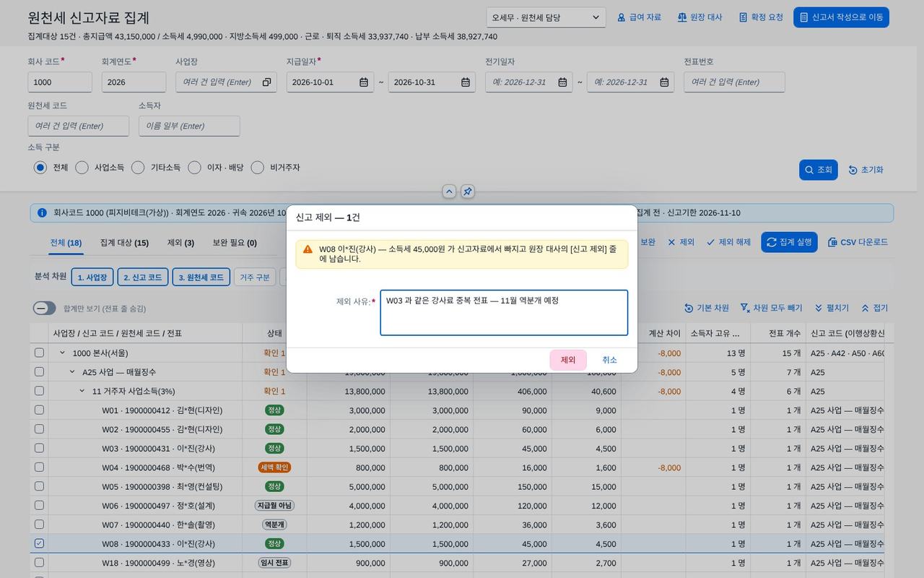Select the 기타소득 radio button
Screen dimensions: 924x578
tap(138, 168)
